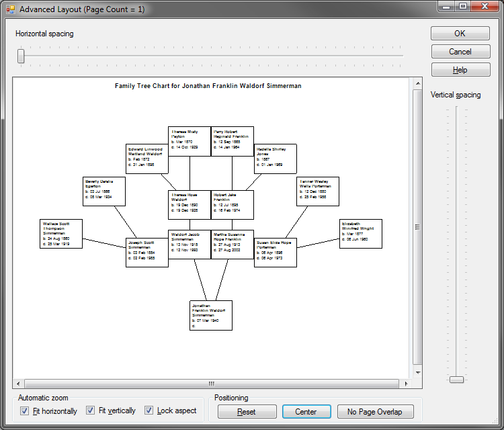Select the Waldorf Jacob Simmerman box
Image resolution: width=504 pixels, height=430 pixels.
(190, 245)
